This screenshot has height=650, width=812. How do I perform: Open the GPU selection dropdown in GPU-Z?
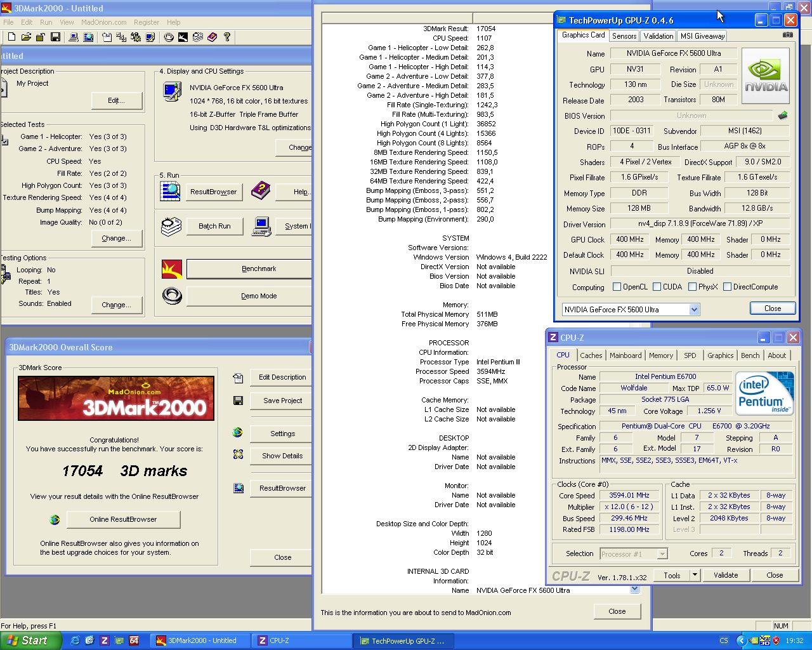point(694,310)
